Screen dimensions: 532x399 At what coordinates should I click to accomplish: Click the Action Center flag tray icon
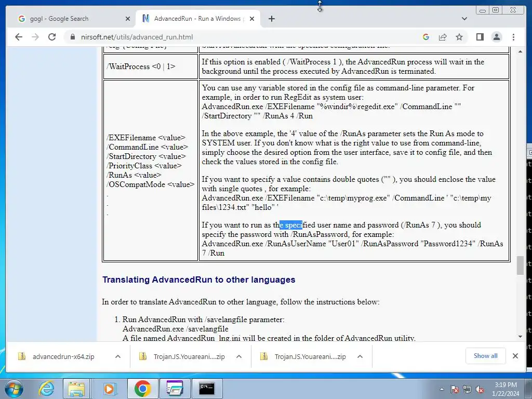pyautogui.click(x=454, y=389)
